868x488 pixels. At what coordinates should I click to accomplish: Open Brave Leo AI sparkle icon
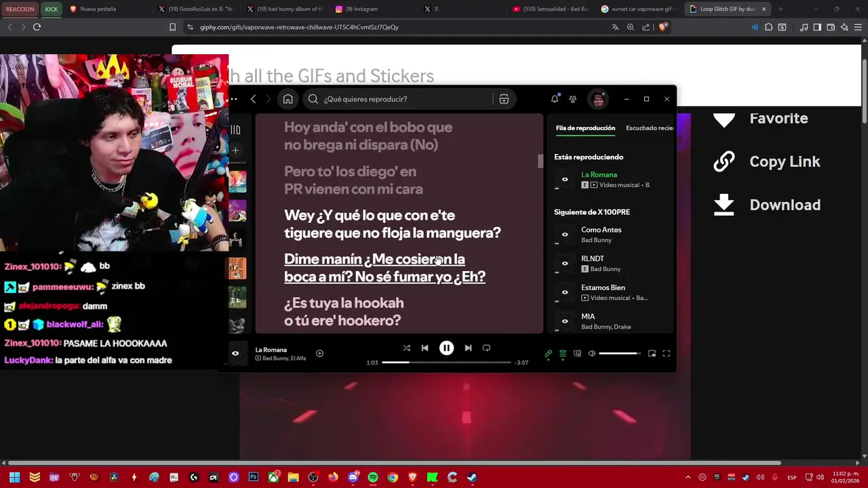pos(844,27)
